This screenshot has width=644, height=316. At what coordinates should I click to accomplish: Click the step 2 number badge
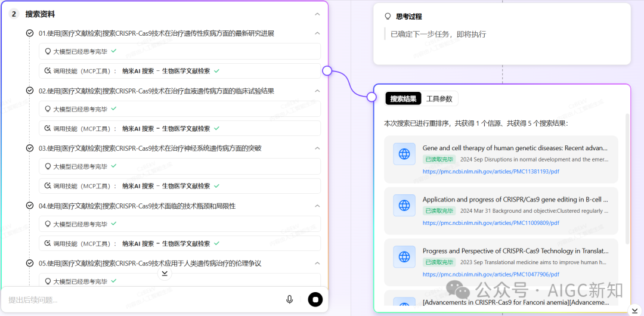coord(14,14)
